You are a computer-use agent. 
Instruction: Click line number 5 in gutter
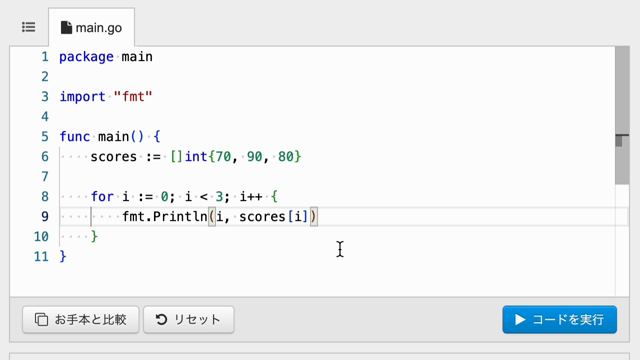pos(45,137)
